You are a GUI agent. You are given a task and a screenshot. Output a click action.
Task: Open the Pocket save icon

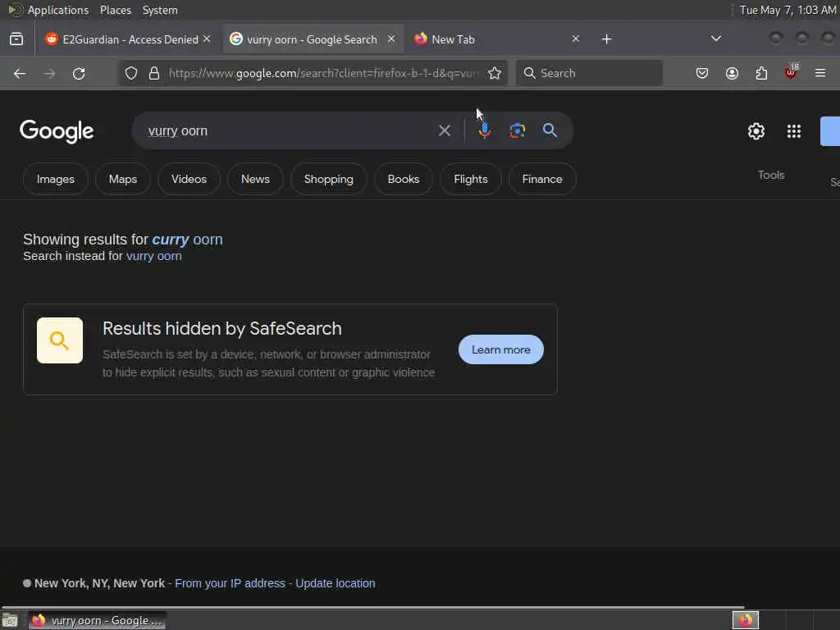click(x=702, y=73)
